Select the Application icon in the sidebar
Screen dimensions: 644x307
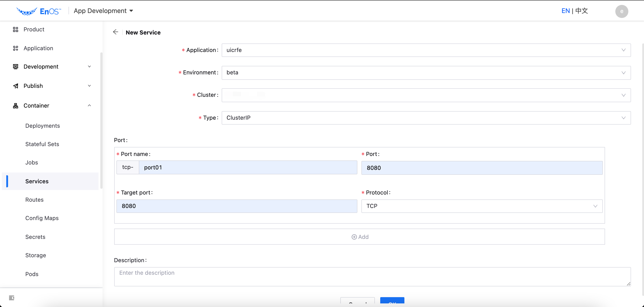(x=15, y=48)
